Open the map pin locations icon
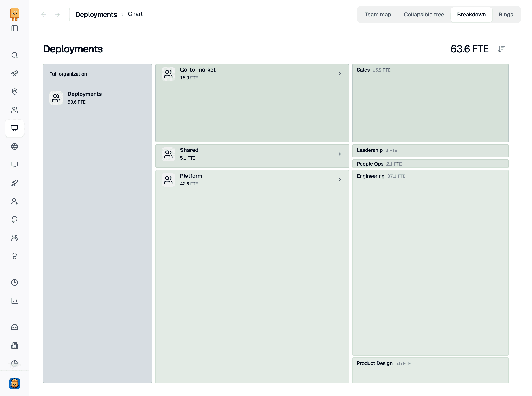532x396 pixels. point(15,91)
